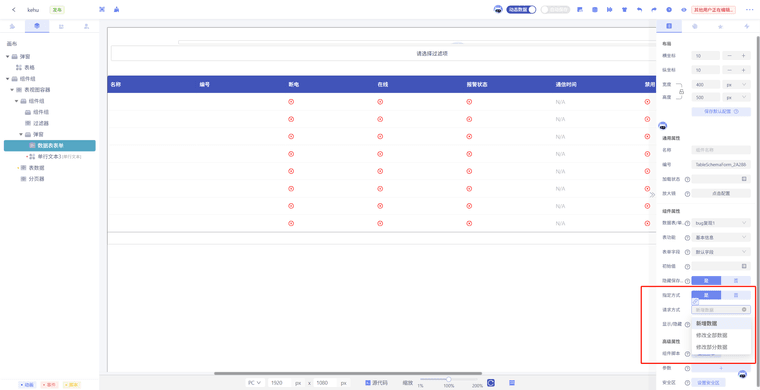760x390 pixels.
Task: Open the 数据表 dropdown showing bug复现1
Action: [721, 223]
